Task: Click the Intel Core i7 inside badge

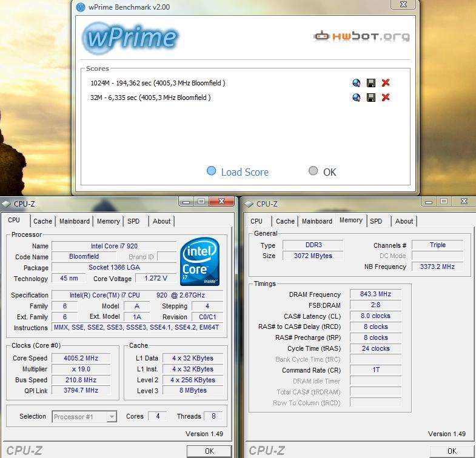Action: pos(199,262)
